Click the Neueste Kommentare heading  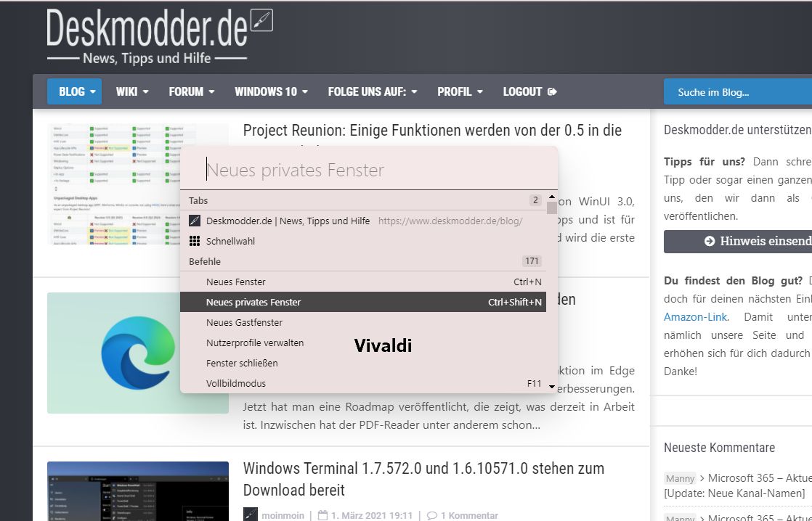pos(719,448)
